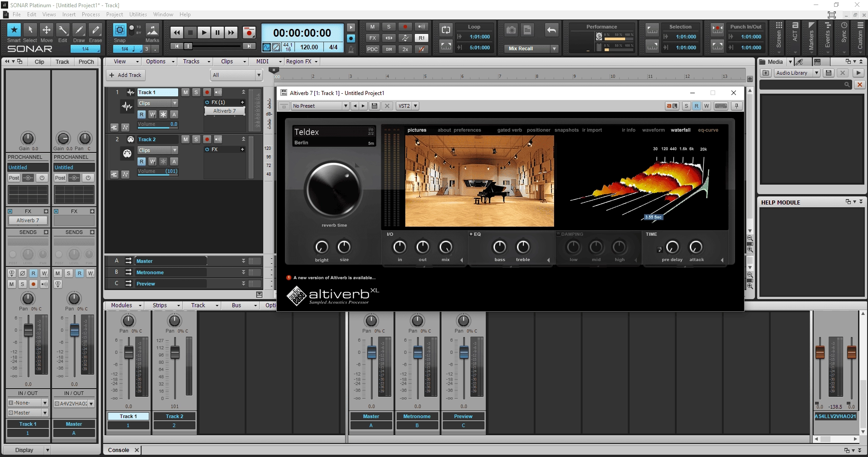Viewport: 868px width, 457px height.
Task: Click the Altiverb reverb time knob
Action: pyautogui.click(x=334, y=190)
